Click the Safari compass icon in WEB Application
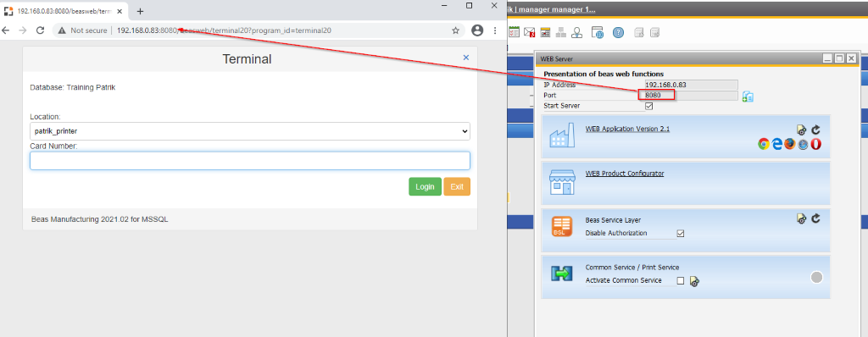Image resolution: width=868 pixels, height=337 pixels. [804, 145]
